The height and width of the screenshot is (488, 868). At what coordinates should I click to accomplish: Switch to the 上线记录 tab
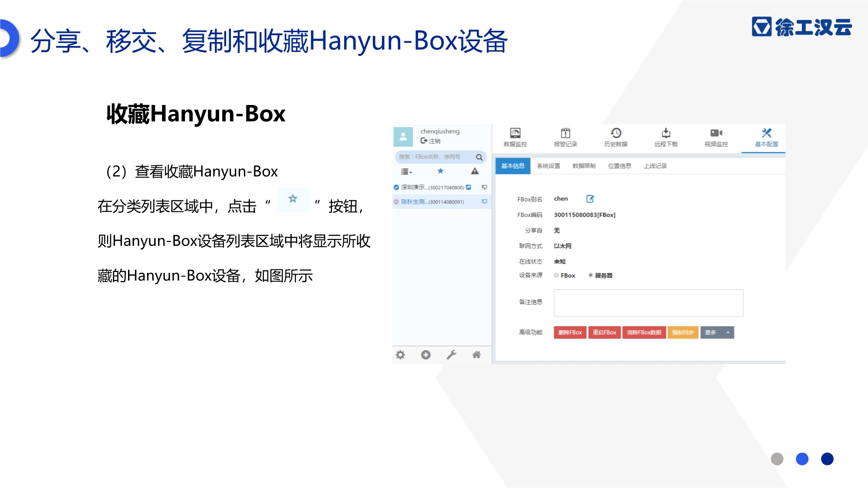click(655, 166)
